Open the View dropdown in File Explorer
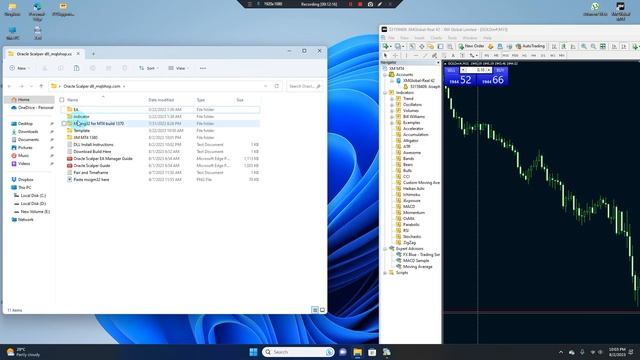640x360 pixels. (x=179, y=68)
